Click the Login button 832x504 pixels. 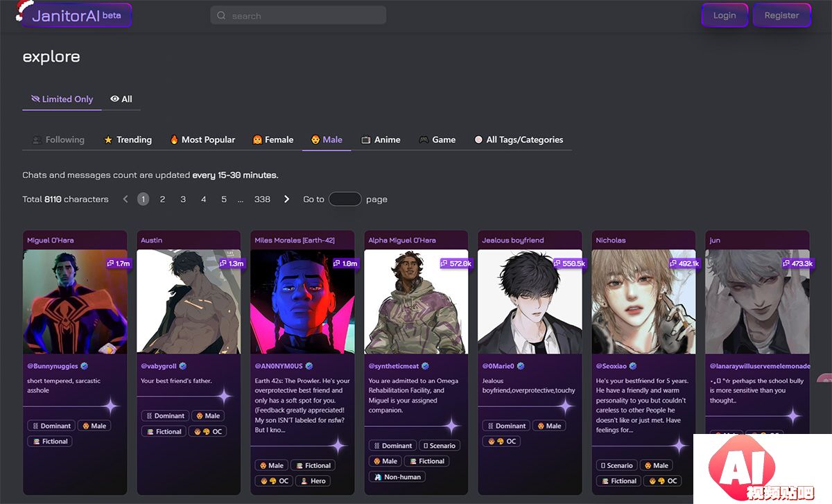tap(725, 15)
